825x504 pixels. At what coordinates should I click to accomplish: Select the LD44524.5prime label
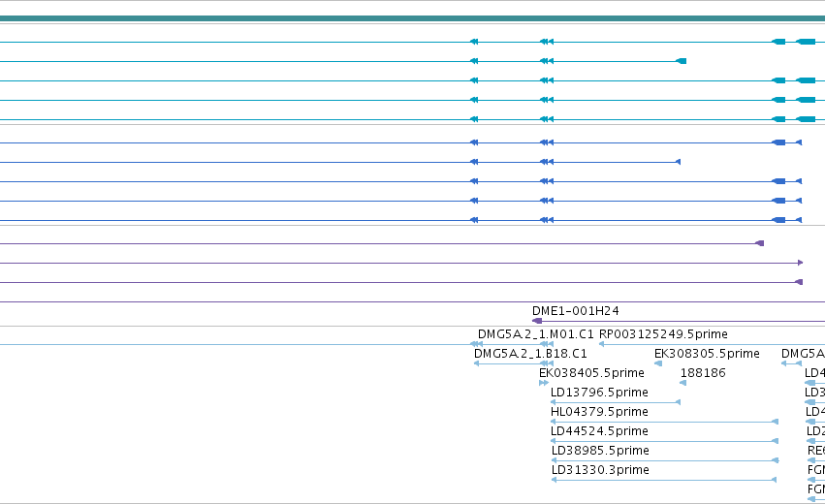599,431
